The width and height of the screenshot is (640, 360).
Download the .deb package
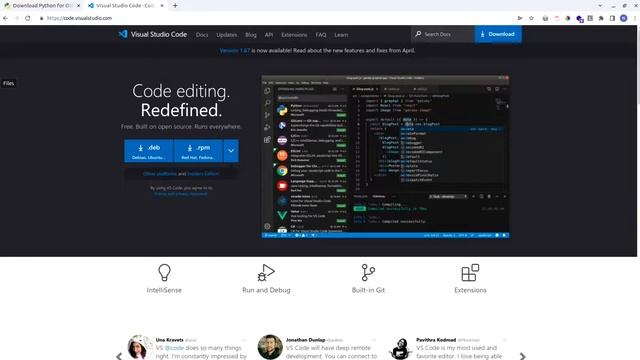point(149,151)
